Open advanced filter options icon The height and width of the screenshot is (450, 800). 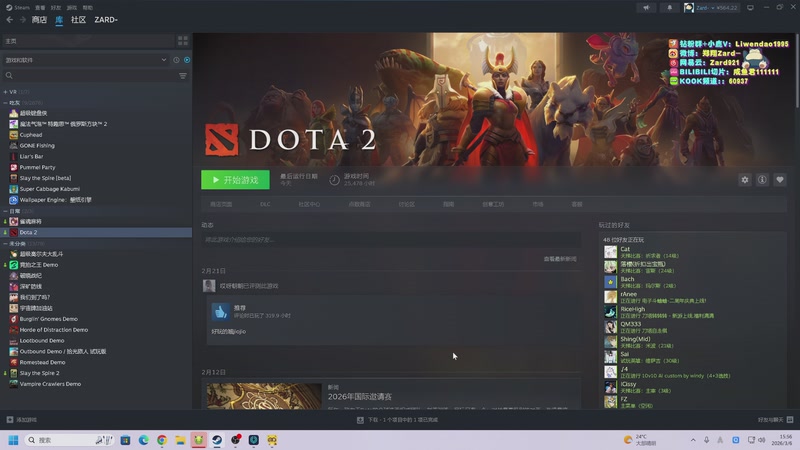[183, 76]
